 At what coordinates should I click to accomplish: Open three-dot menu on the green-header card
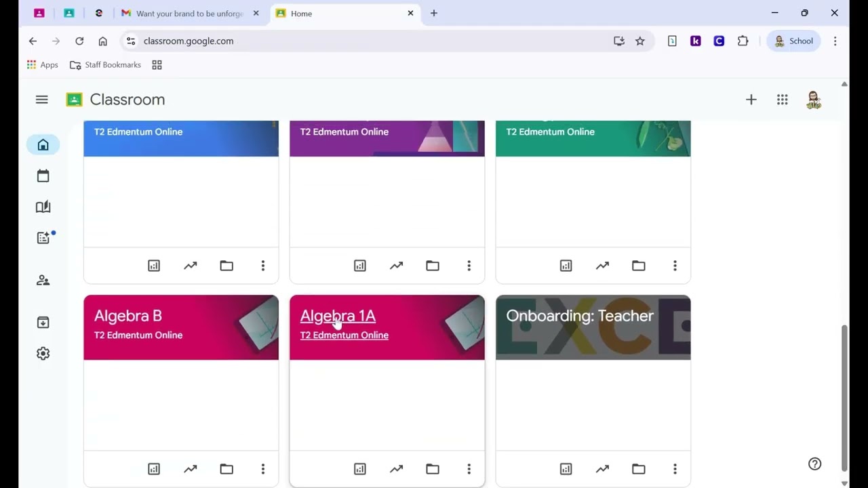675,266
